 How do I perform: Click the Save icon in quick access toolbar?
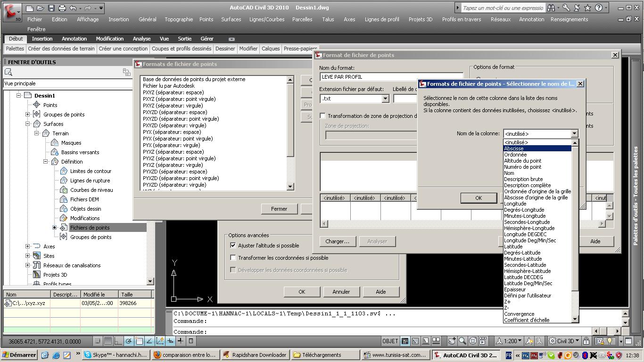click(51, 8)
